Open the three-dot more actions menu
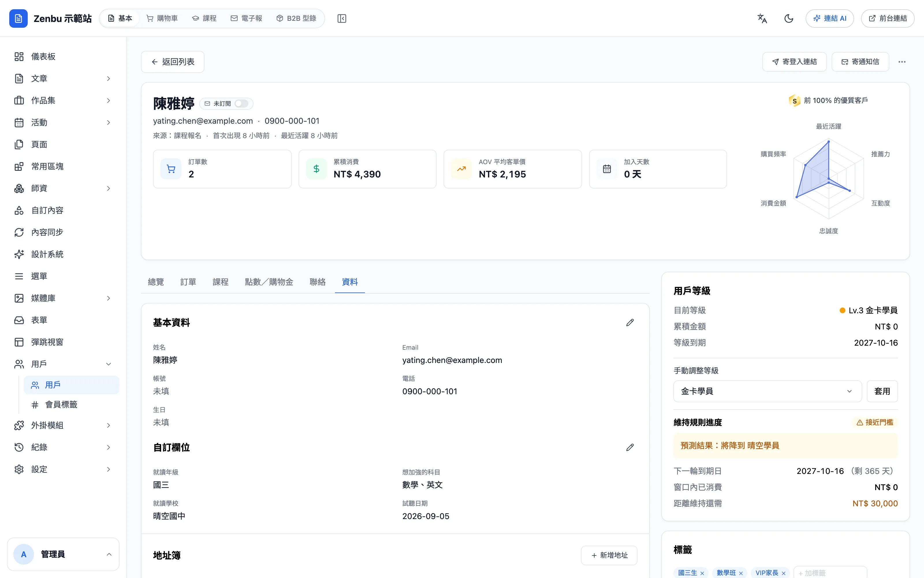Viewport: 924px width, 578px height. click(902, 62)
